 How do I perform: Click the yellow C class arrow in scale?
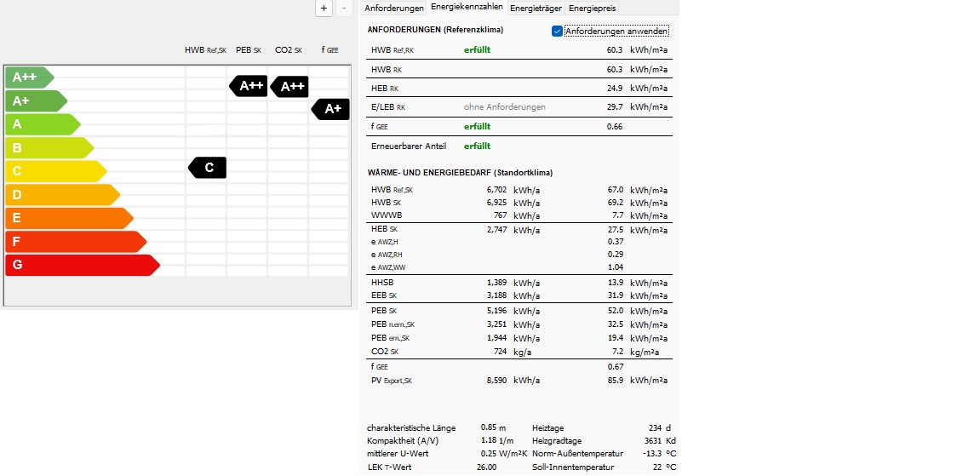[x=53, y=171]
